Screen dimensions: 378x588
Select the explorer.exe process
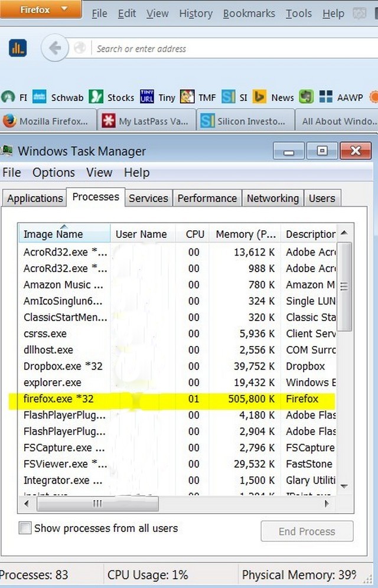(x=177, y=383)
